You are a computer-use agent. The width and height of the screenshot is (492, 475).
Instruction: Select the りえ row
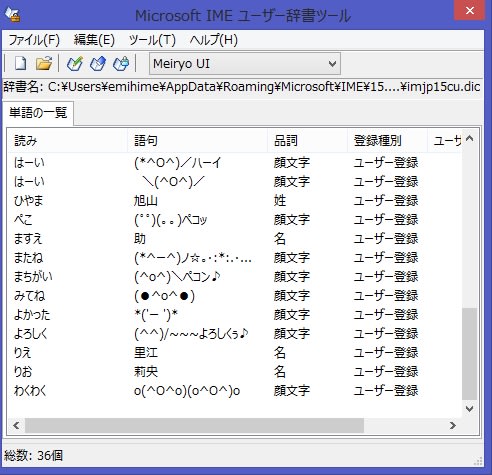coord(235,353)
